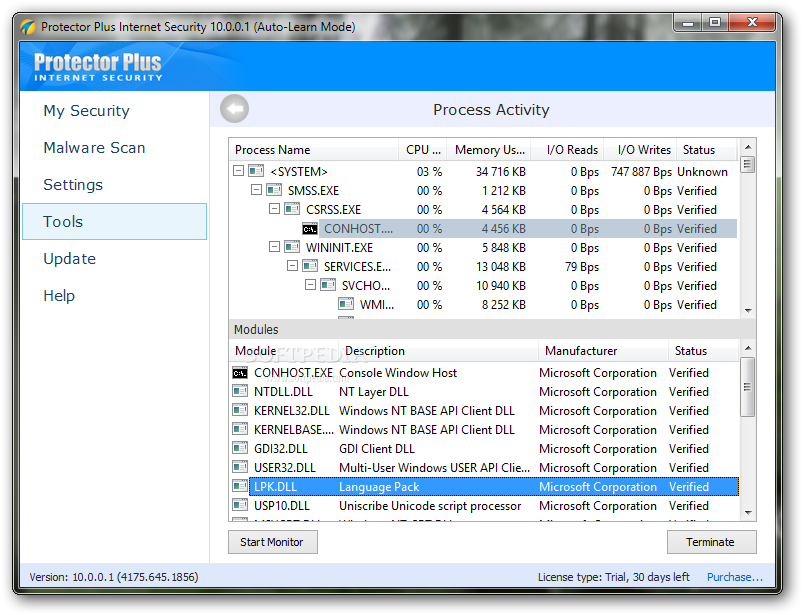803x615 pixels.
Task: Click the LPK.DLL module icon
Action: tap(240, 486)
